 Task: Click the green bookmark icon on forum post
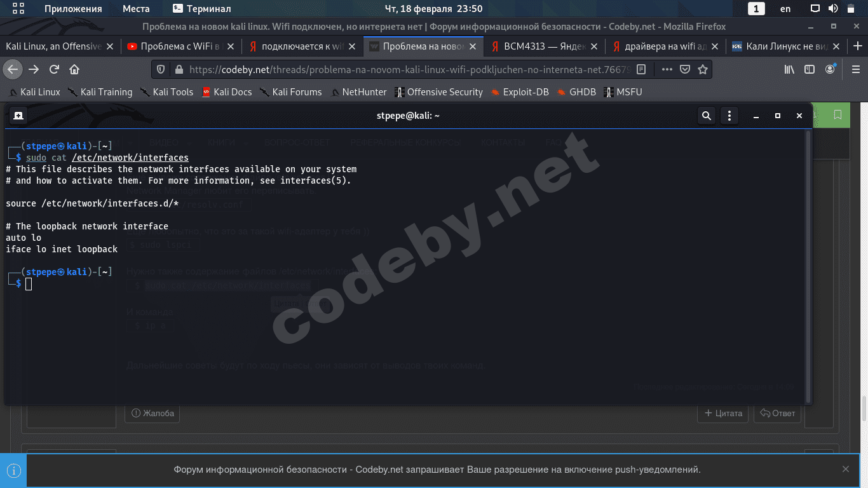[x=837, y=115]
